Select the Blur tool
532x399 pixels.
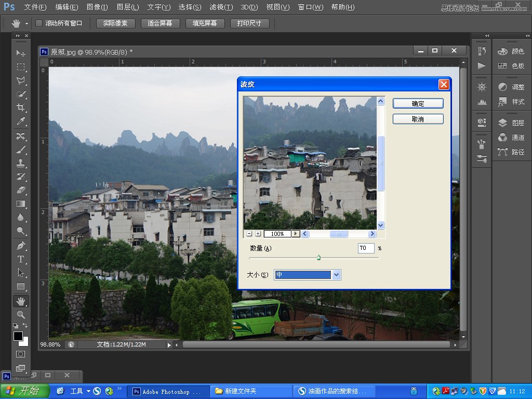pos(21,218)
